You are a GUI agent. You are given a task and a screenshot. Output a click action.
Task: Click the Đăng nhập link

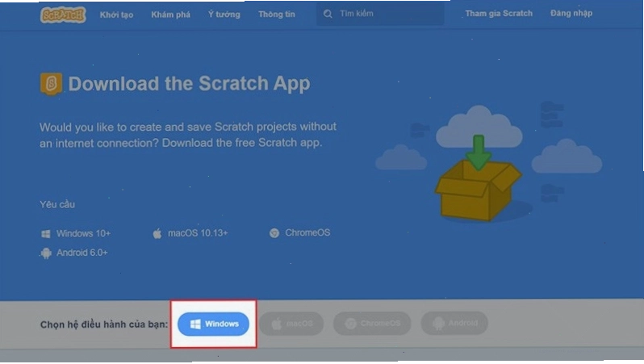tap(571, 13)
